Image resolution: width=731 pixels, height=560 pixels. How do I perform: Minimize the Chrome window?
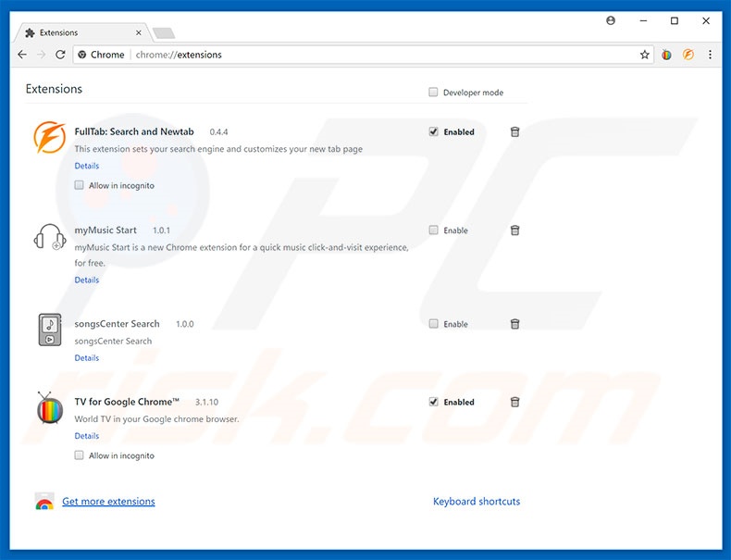click(643, 20)
